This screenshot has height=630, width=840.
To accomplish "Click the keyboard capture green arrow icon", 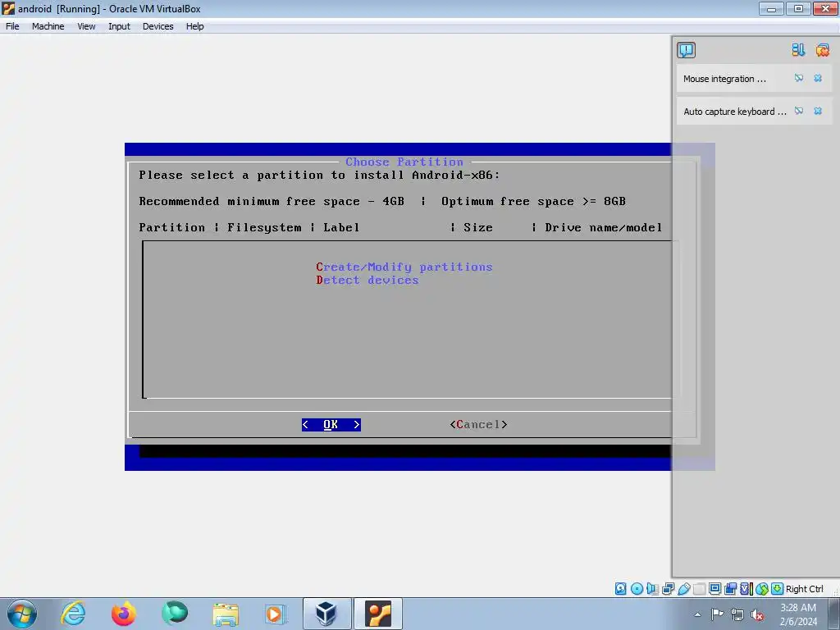I will pos(777,589).
